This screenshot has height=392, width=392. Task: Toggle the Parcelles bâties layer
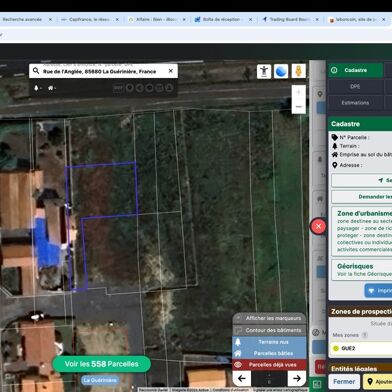click(269, 353)
